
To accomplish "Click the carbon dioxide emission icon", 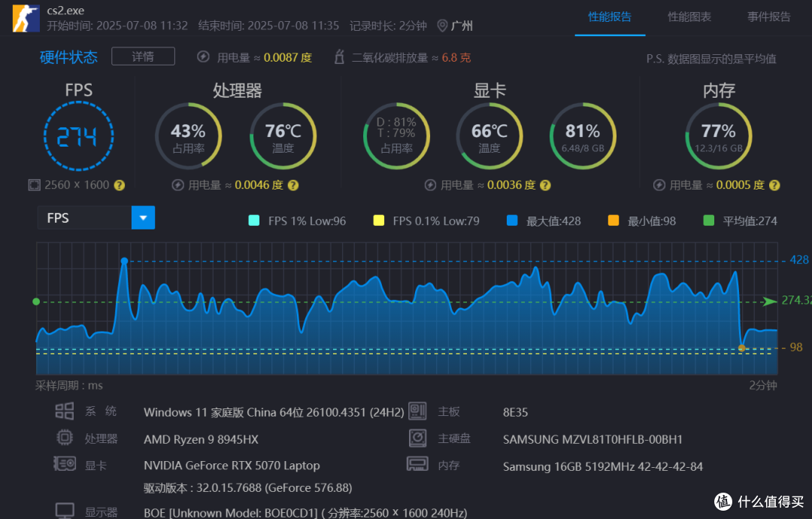I will pos(339,57).
